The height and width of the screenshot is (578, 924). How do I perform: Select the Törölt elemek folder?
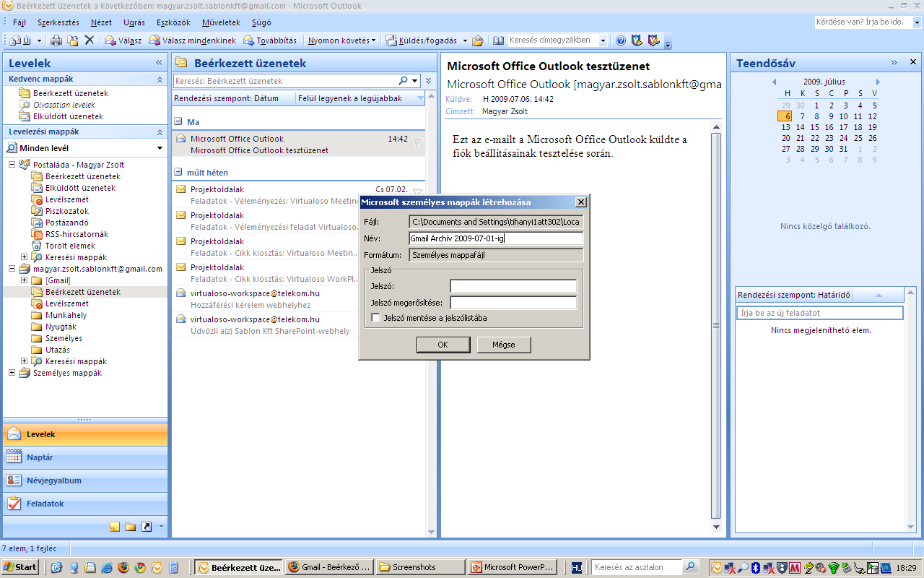tap(70, 246)
